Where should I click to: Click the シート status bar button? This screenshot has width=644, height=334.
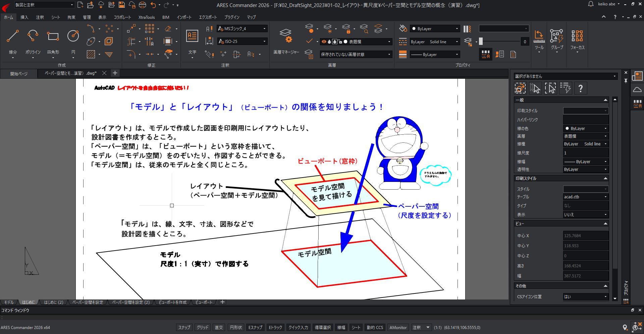pyautogui.click(x=356, y=327)
